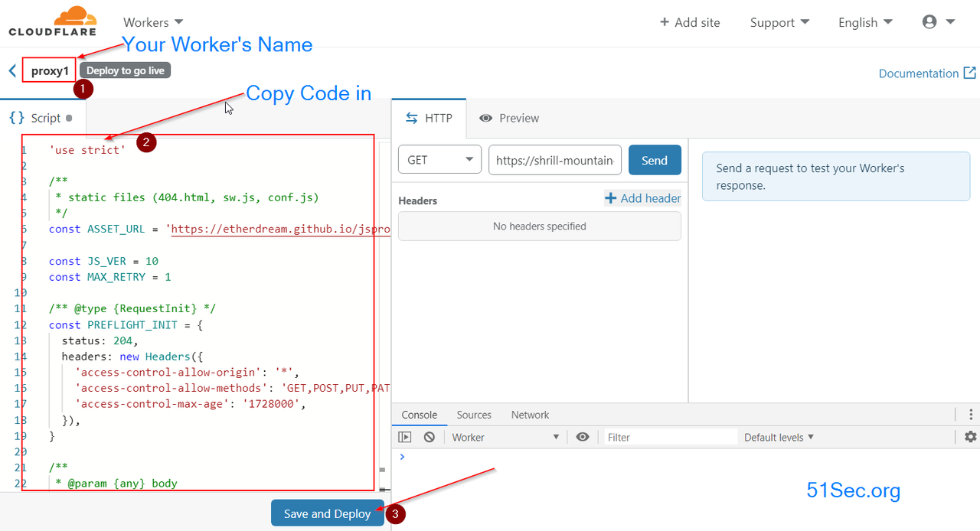This screenshot has width=980, height=531.
Task: Click the No headers specified box
Action: [540, 226]
